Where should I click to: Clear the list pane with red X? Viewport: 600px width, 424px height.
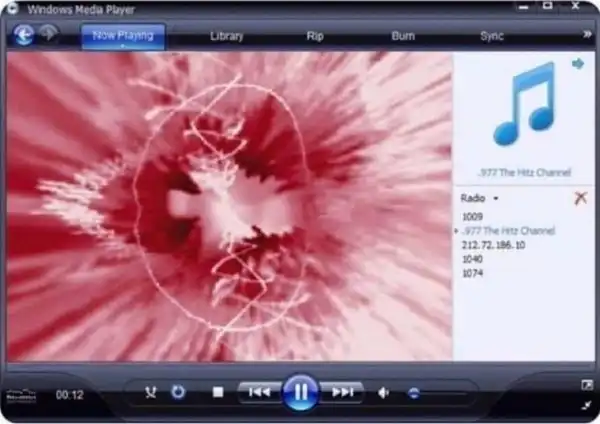(x=580, y=199)
